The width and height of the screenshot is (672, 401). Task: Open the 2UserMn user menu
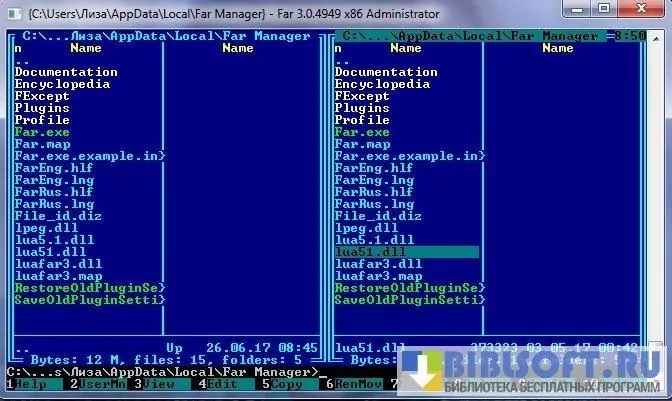point(98,383)
